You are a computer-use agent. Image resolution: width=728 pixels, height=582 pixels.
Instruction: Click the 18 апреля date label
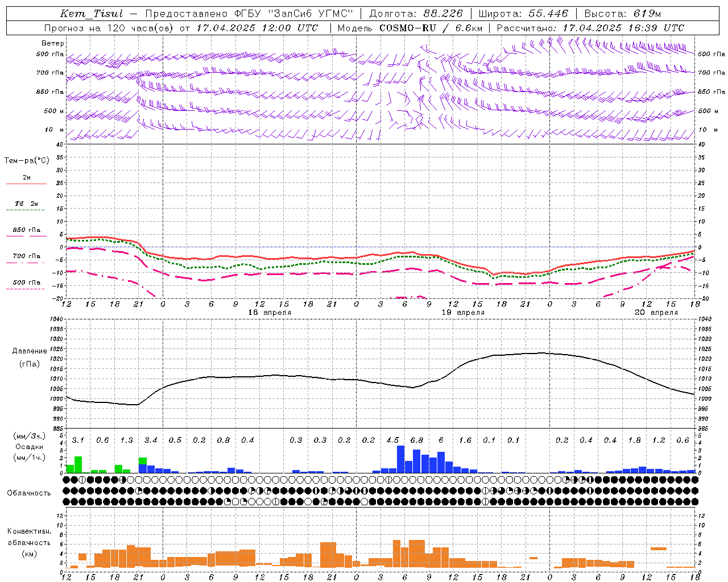click(x=270, y=313)
